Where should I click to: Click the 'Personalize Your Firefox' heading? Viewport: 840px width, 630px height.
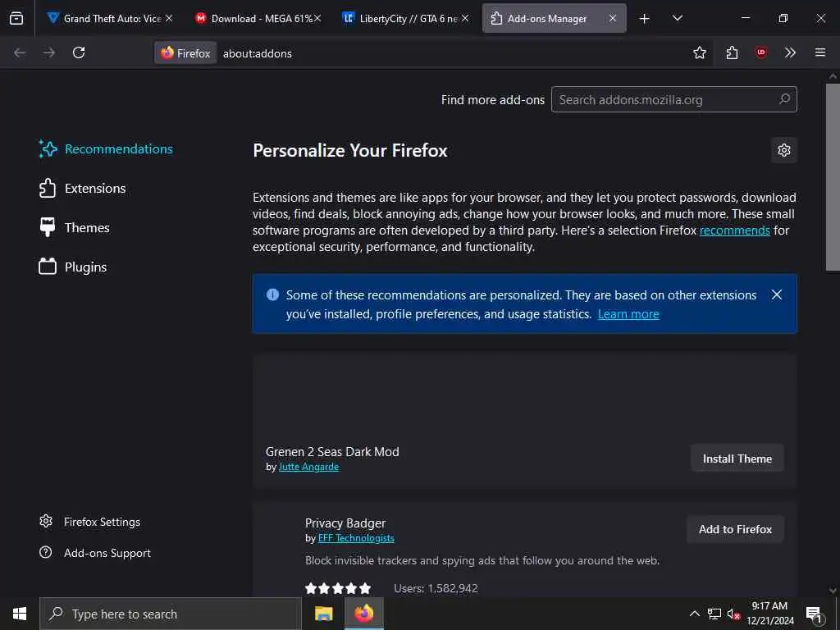pos(349,151)
